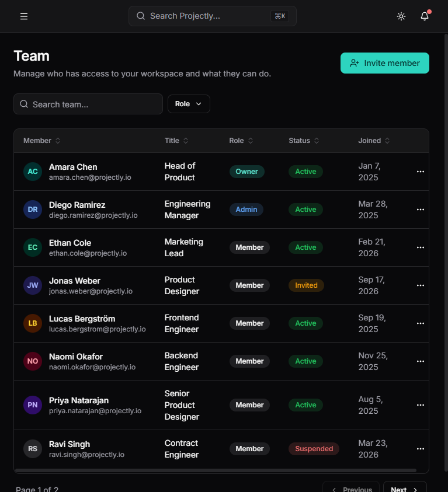Image resolution: width=448 pixels, height=492 pixels.
Task: Click the Invite member button
Action: (x=384, y=63)
